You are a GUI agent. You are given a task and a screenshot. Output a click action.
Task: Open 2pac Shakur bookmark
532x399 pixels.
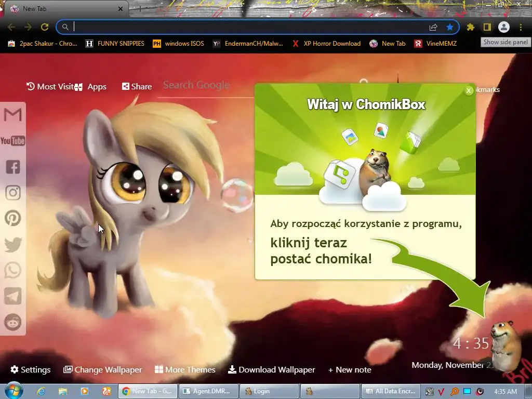pyautogui.click(x=43, y=44)
